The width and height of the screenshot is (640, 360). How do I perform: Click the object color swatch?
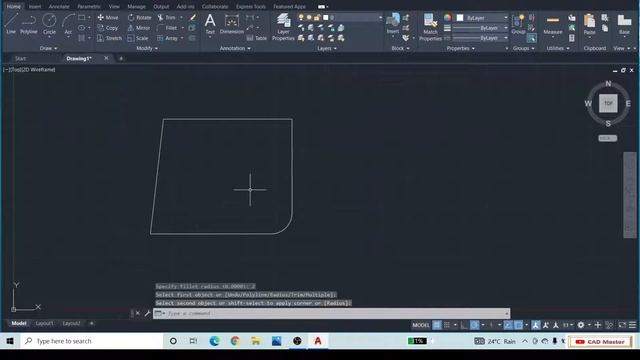click(x=460, y=18)
